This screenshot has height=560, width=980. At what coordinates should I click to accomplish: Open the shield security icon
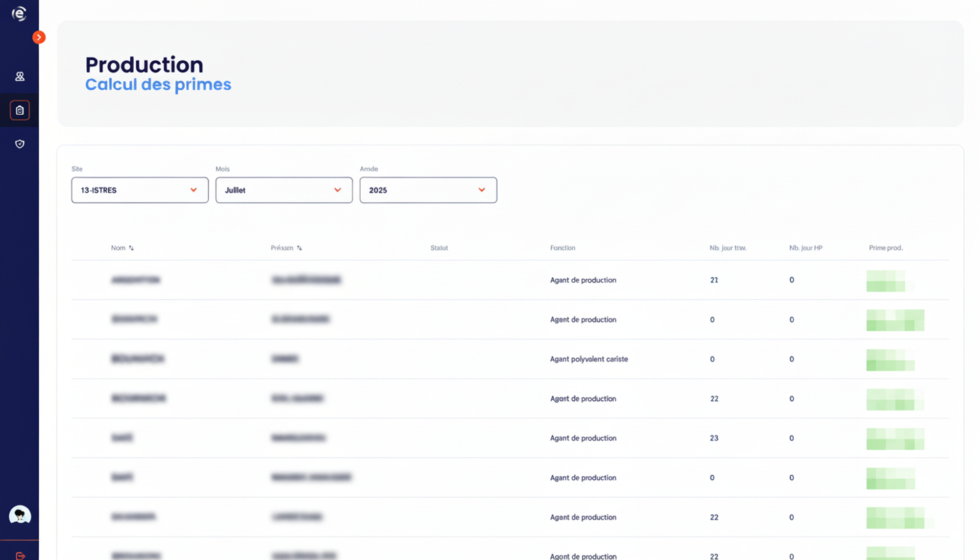20,144
